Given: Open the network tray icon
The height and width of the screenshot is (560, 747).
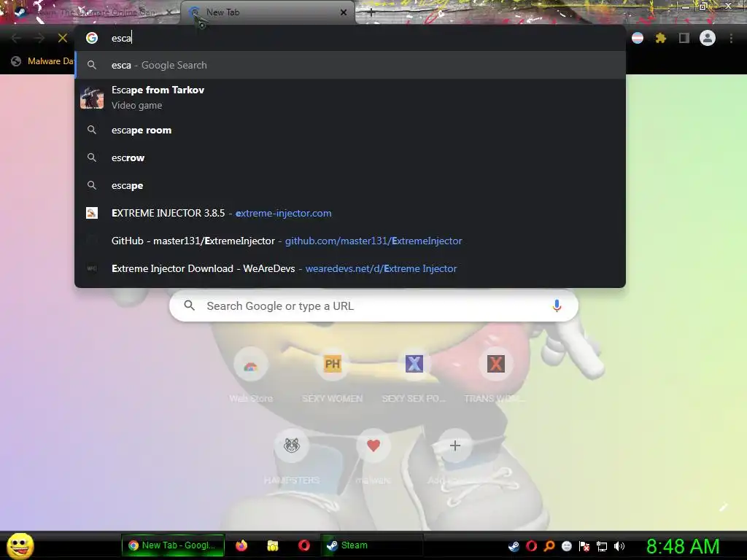Looking at the screenshot, I should (602, 546).
